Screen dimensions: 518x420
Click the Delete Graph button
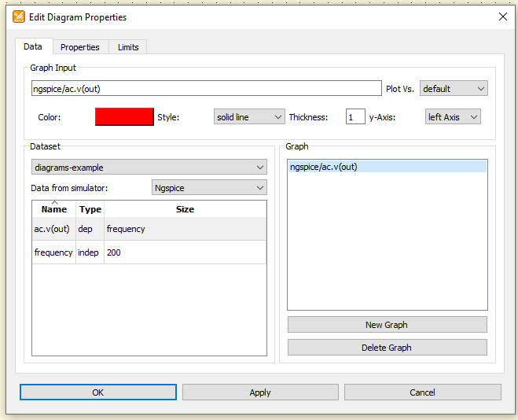pos(388,348)
